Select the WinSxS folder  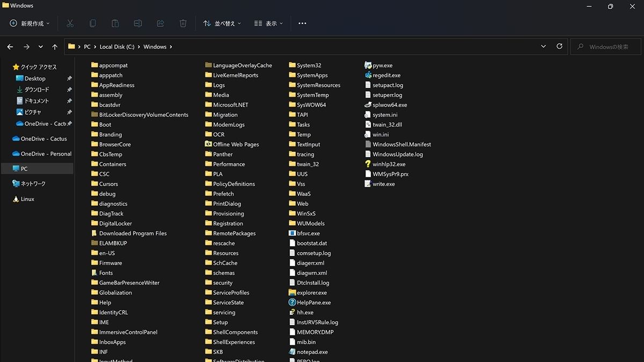point(302,213)
